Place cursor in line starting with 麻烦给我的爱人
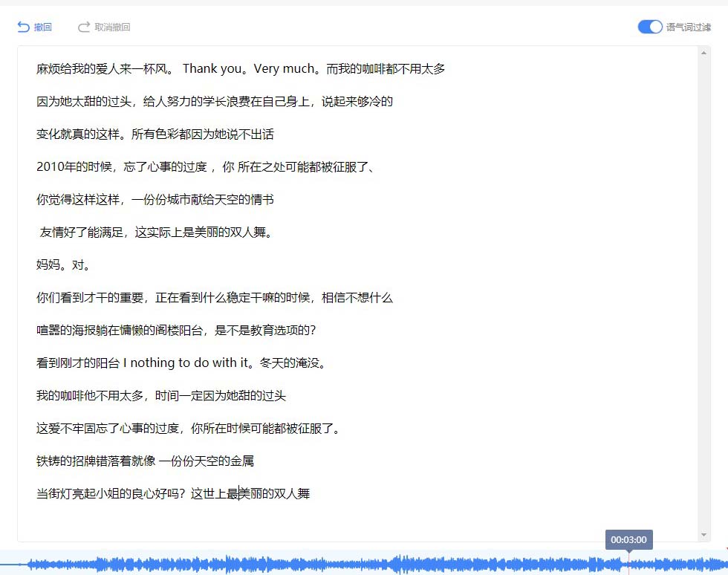 (104, 69)
